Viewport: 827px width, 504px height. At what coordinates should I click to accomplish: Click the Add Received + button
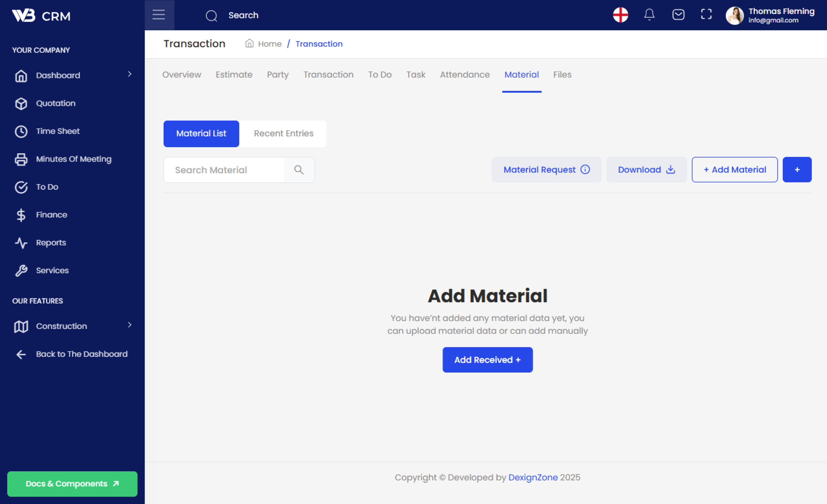tap(487, 360)
